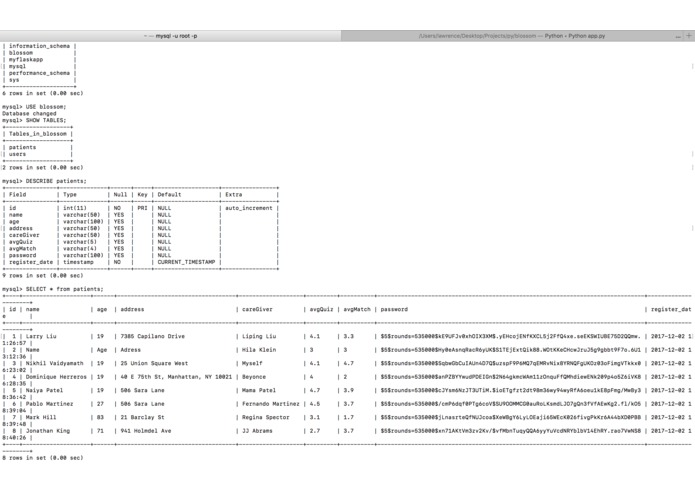Click the caregiver 'Fernando Martinez'
This screenshot has width=695, height=494.
pyautogui.click(x=271, y=404)
